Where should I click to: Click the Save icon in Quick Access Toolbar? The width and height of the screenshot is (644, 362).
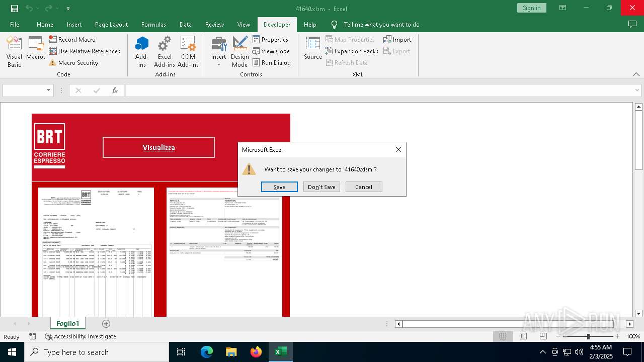(x=14, y=8)
